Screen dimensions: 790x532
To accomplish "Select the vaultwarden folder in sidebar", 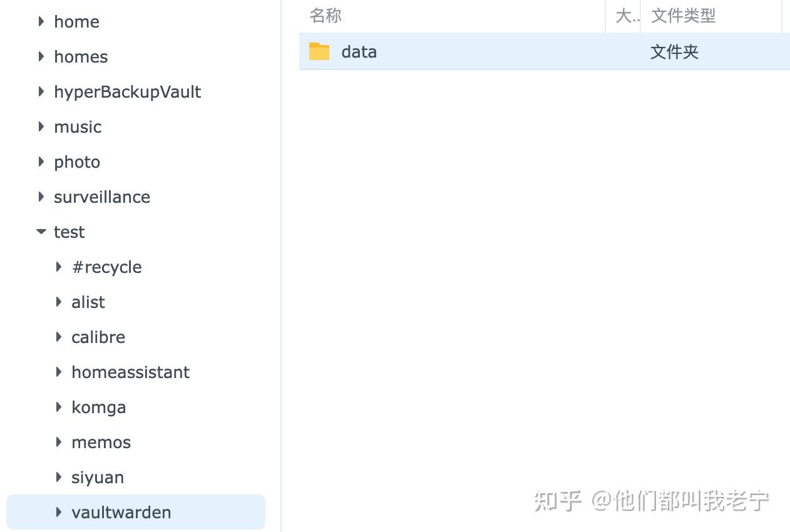I will (x=121, y=512).
